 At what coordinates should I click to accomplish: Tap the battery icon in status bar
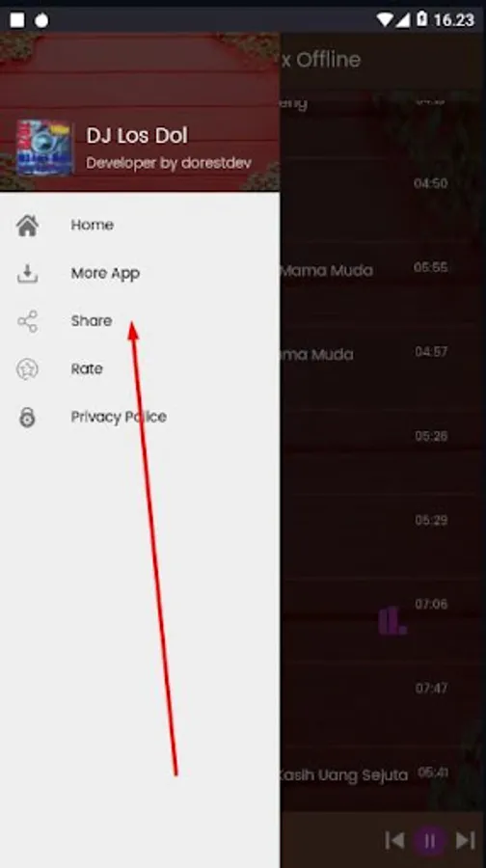(421, 19)
